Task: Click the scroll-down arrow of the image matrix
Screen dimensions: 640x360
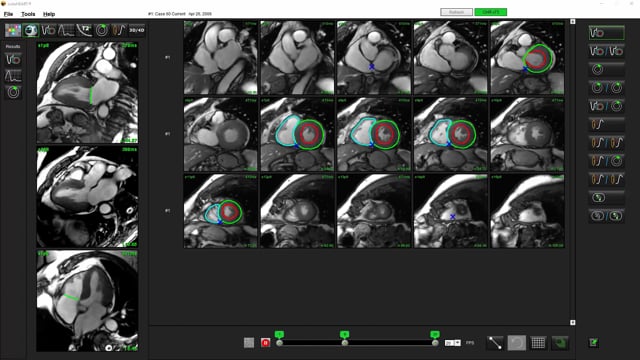Action: (x=573, y=322)
